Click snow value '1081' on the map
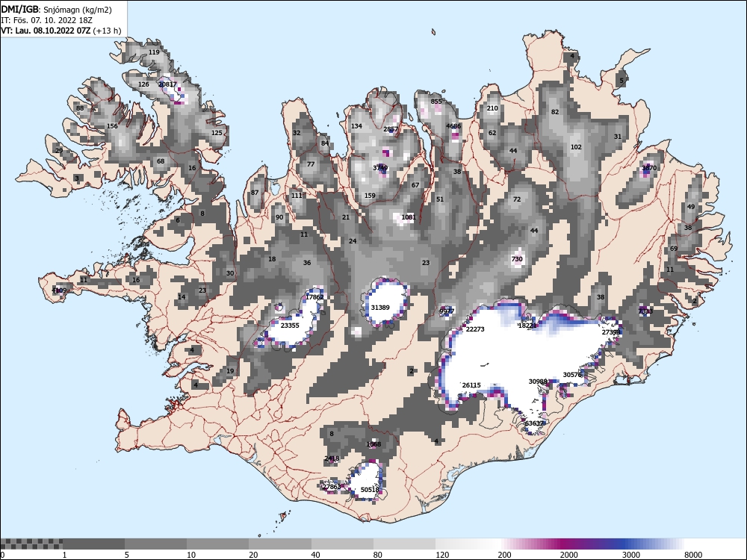Viewport: 747px width, 560px height. (x=409, y=217)
